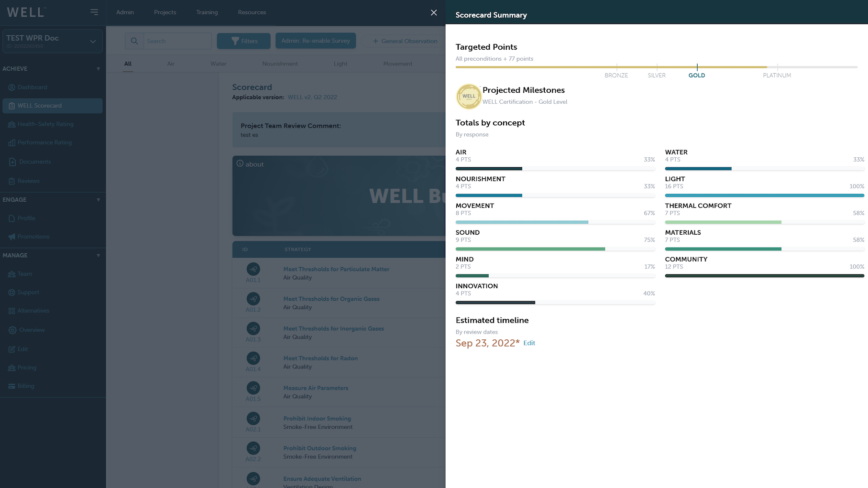
Task: Switch to the Light tab
Action: (341, 64)
